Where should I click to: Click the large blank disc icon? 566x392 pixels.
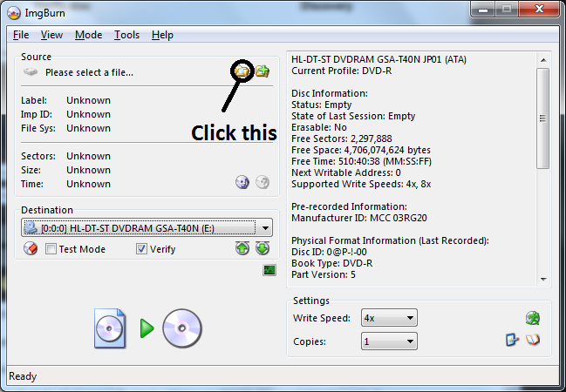(x=182, y=328)
